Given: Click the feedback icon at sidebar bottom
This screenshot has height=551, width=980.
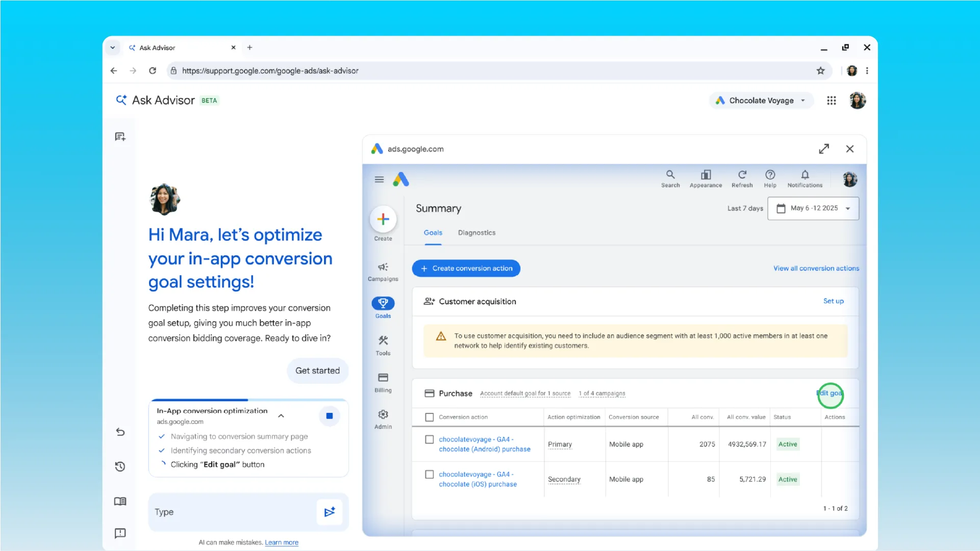Looking at the screenshot, I should (x=120, y=533).
